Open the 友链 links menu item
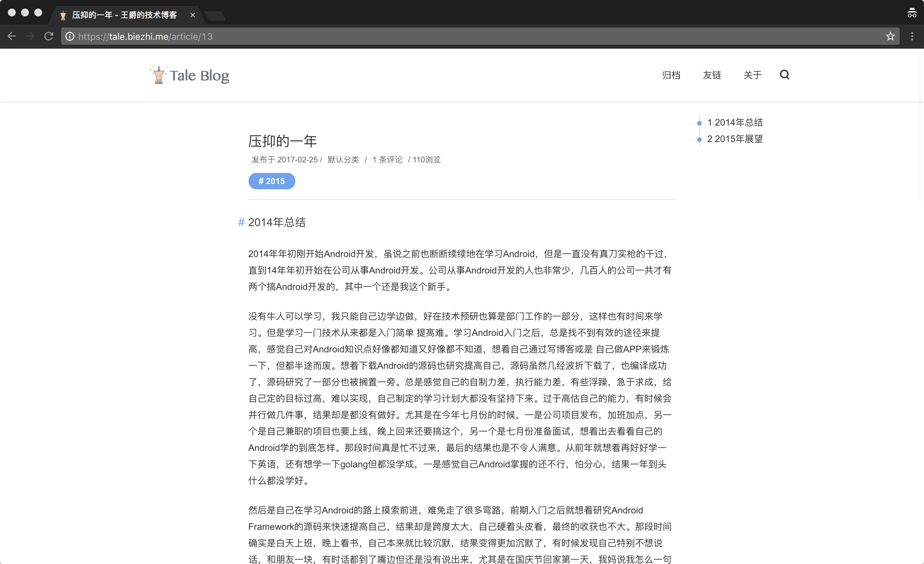The height and width of the screenshot is (564, 924). pyautogui.click(x=712, y=75)
